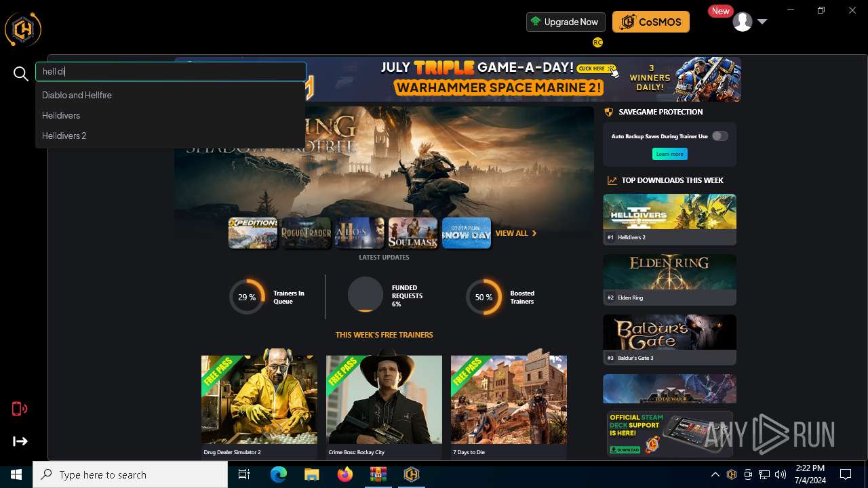Toggle Auto Backup Saves During Trainer Use
This screenshot has width=868, height=488.
coord(720,136)
